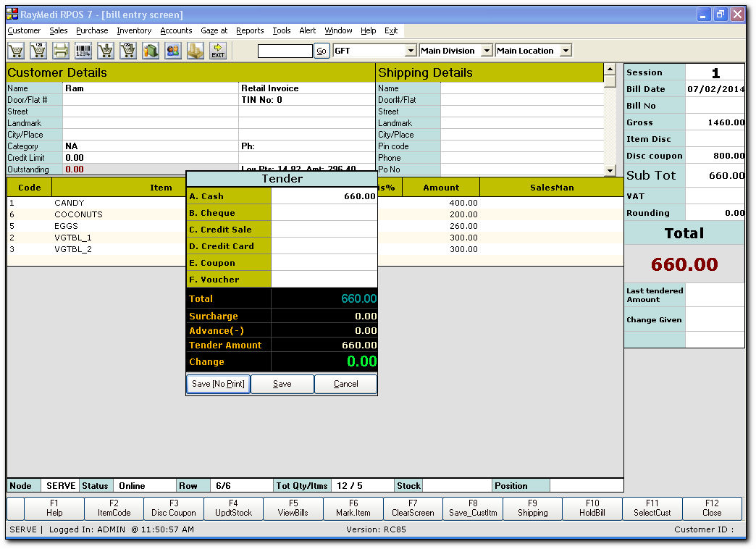Open the Customer menu
756x549 pixels.
click(24, 30)
